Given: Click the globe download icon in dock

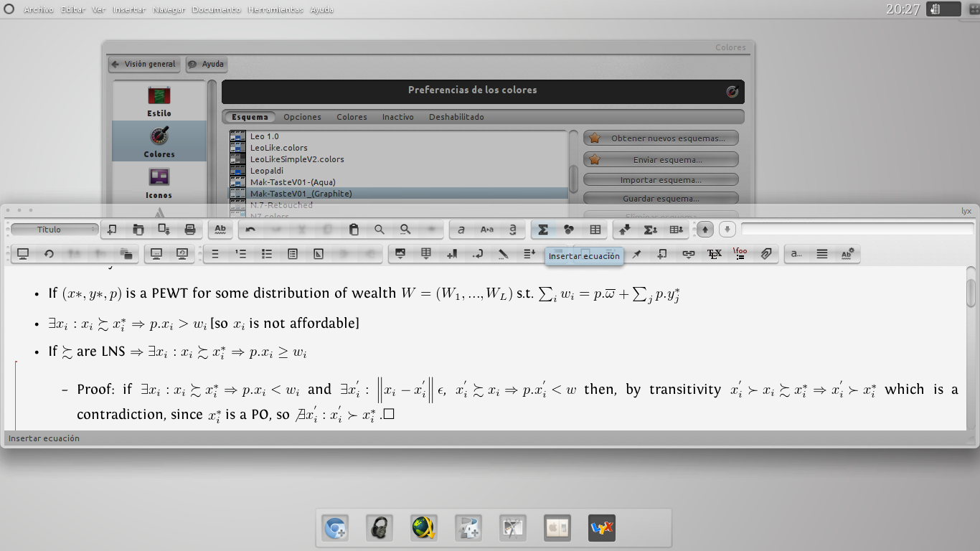Looking at the screenshot, I should click(423, 529).
